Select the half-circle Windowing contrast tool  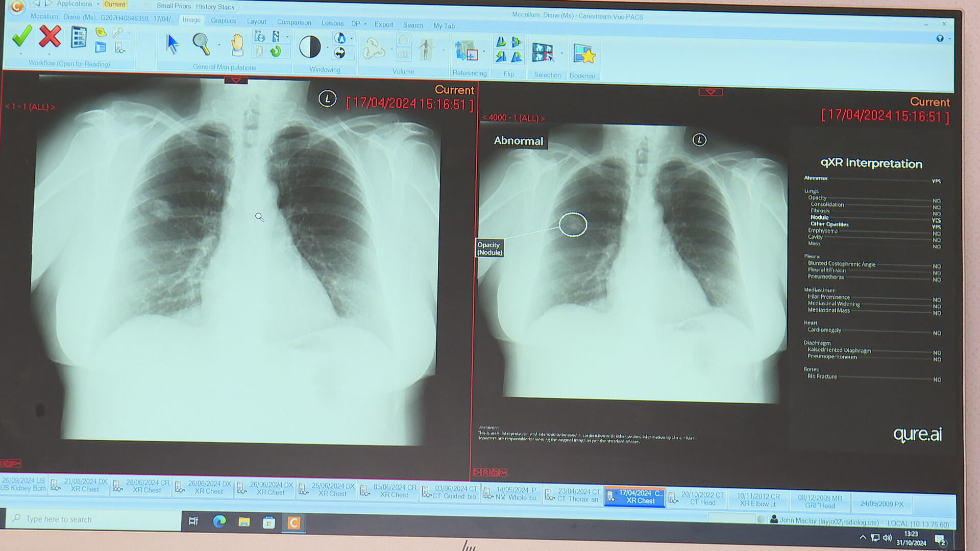(310, 47)
